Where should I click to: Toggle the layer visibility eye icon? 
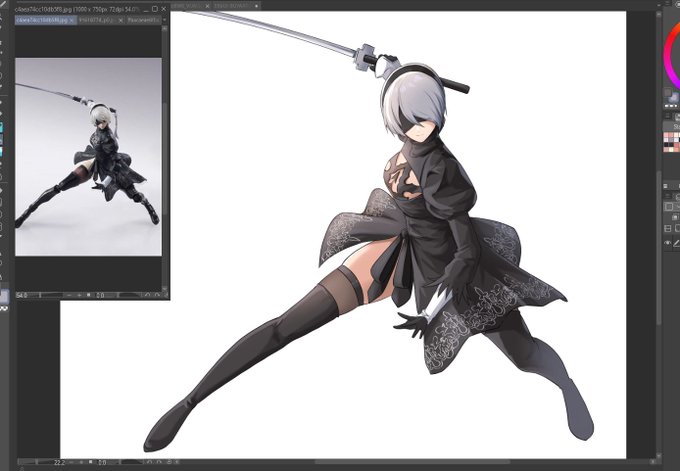pos(668,244)
